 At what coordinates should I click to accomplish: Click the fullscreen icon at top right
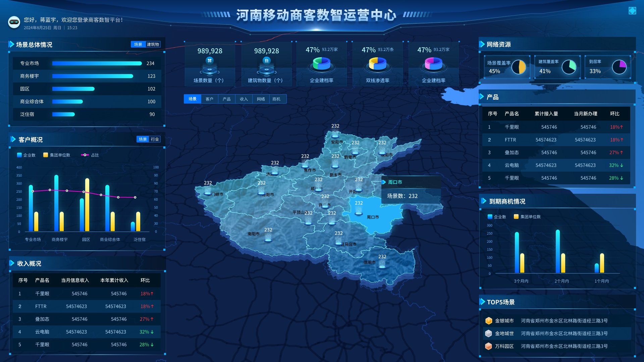click(632, 11)
